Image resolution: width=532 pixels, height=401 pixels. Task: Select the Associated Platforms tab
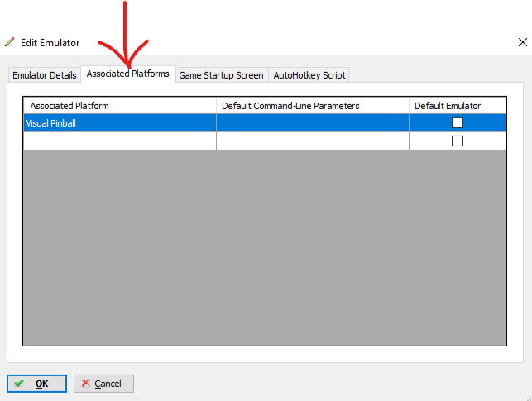(127, 74)
